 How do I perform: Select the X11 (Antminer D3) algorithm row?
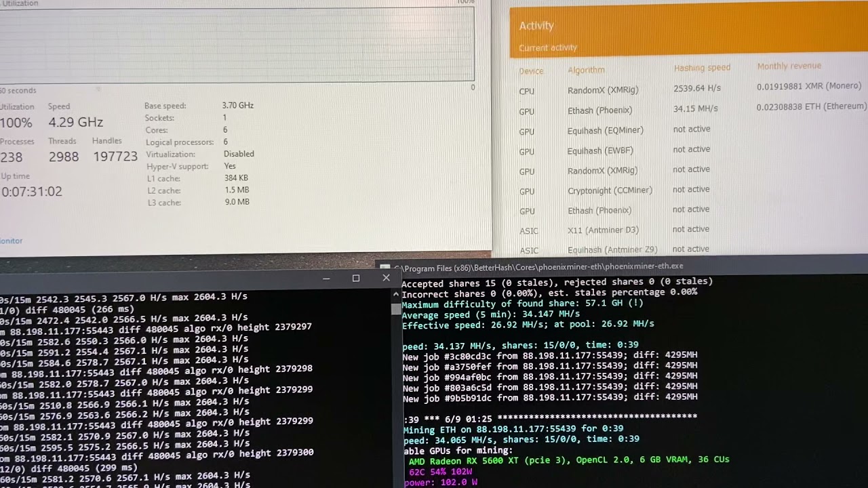click(603, 230)
